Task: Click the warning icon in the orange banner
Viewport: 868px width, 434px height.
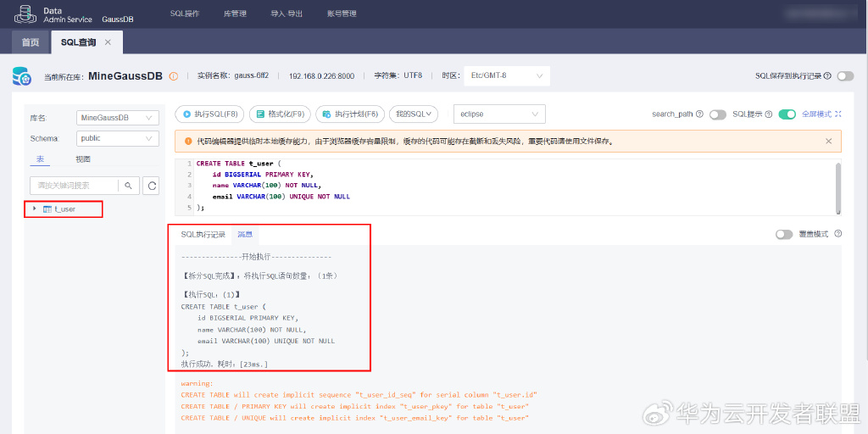Action: 189,142
